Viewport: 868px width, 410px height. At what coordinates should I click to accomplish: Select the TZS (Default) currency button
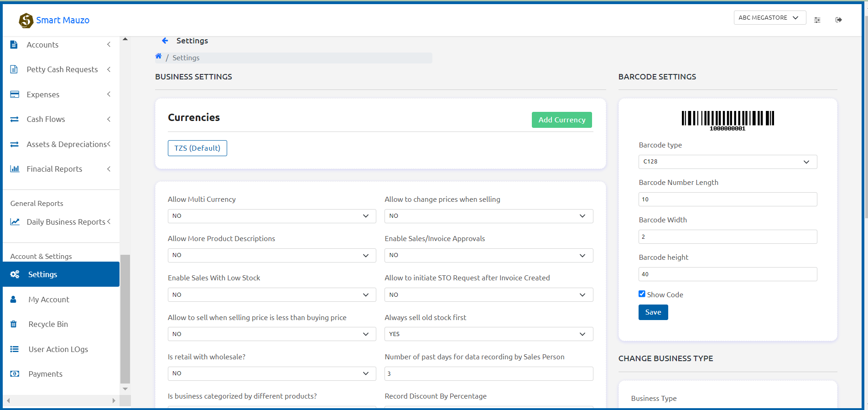(198, 148)
